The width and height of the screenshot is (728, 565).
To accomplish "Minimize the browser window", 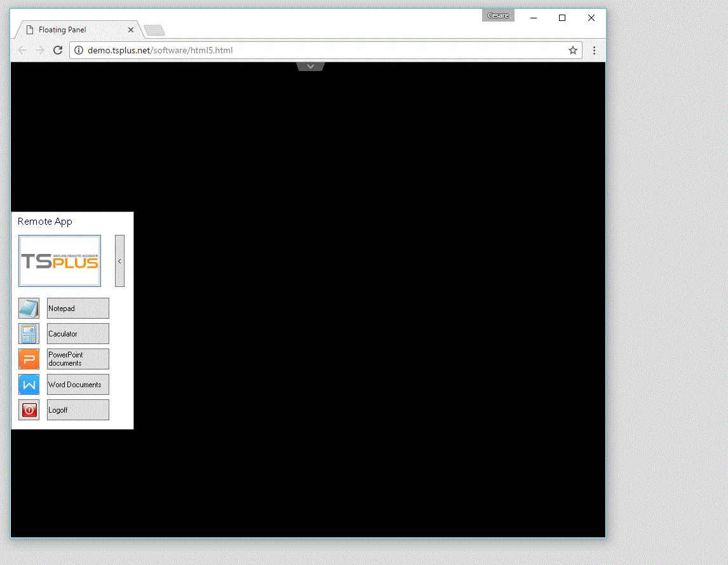I will click(x=534, y=18).
